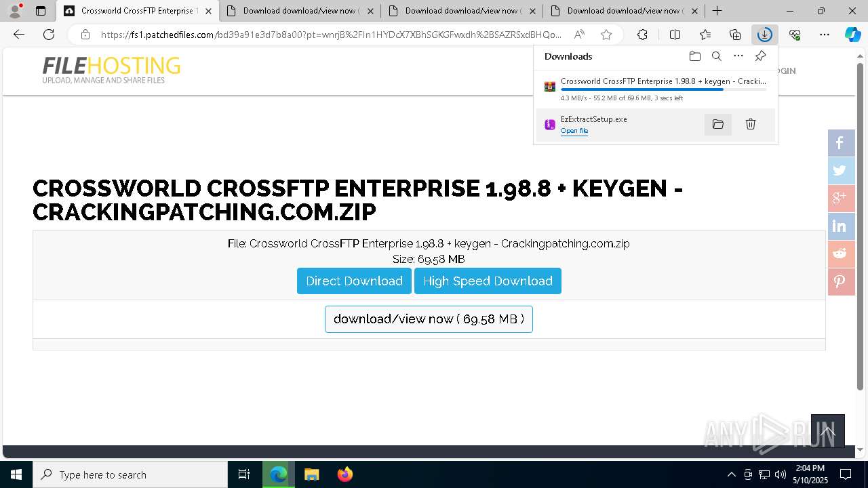Open Read aloud icon in address bar
Screen dimensions: 868x488
click(579, 35)
